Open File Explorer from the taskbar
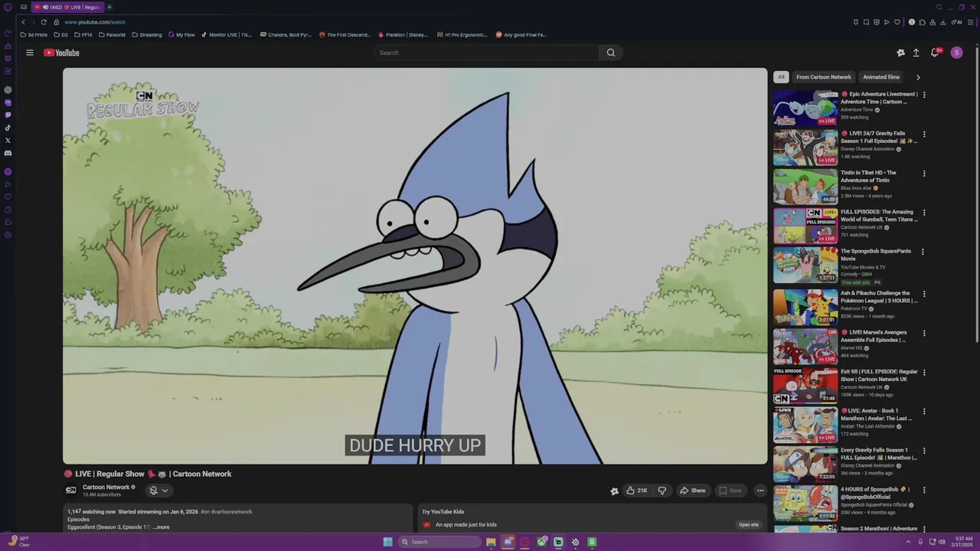The image size is (980, 551). click(x=491, y=542)
